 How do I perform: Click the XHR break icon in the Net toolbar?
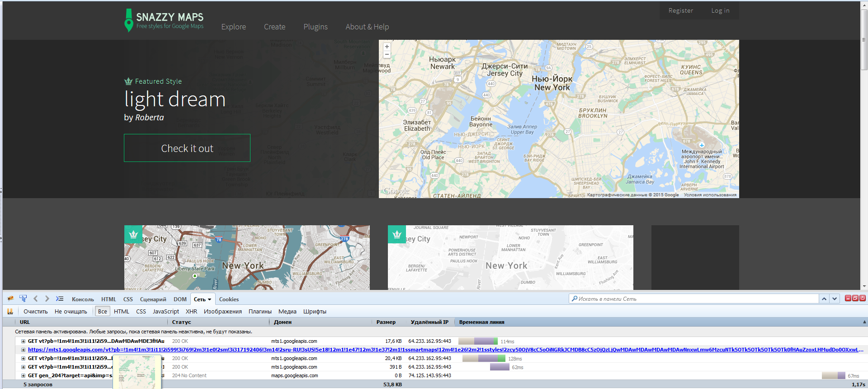click(9, 311)
